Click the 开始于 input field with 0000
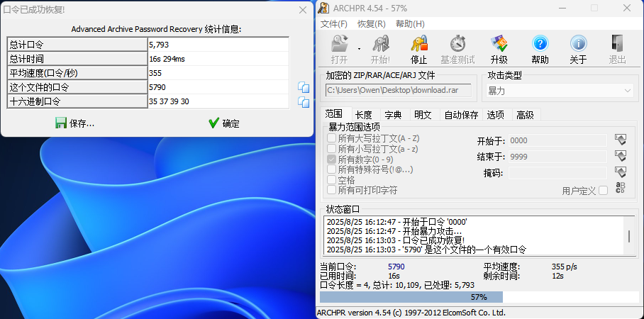The height and width of the screenshot is (319, 644). 557,140
